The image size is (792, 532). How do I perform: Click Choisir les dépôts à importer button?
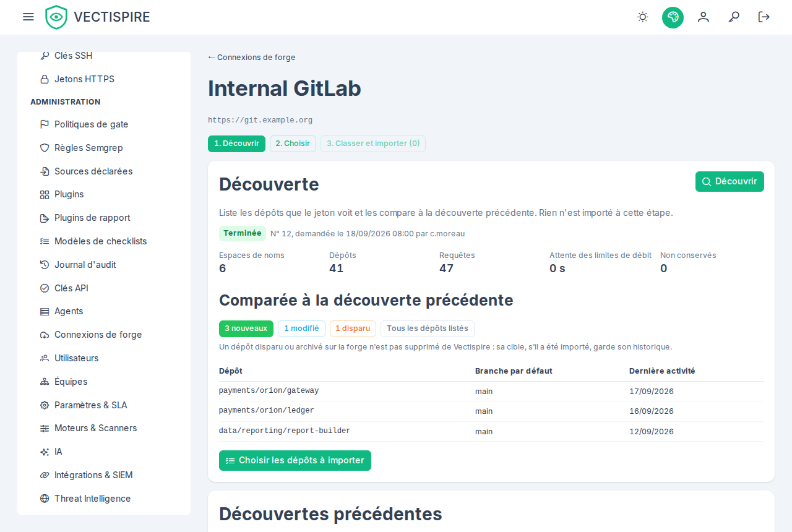[295, 460]
